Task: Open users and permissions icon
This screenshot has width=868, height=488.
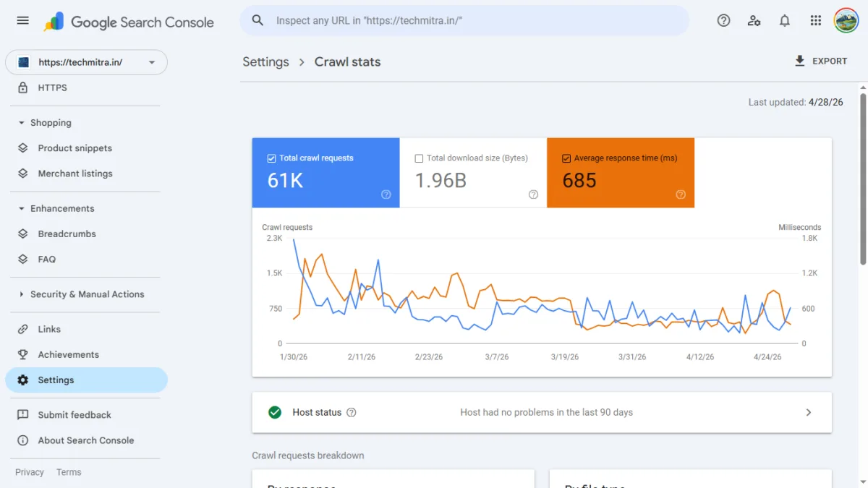Action: point(754,21)
